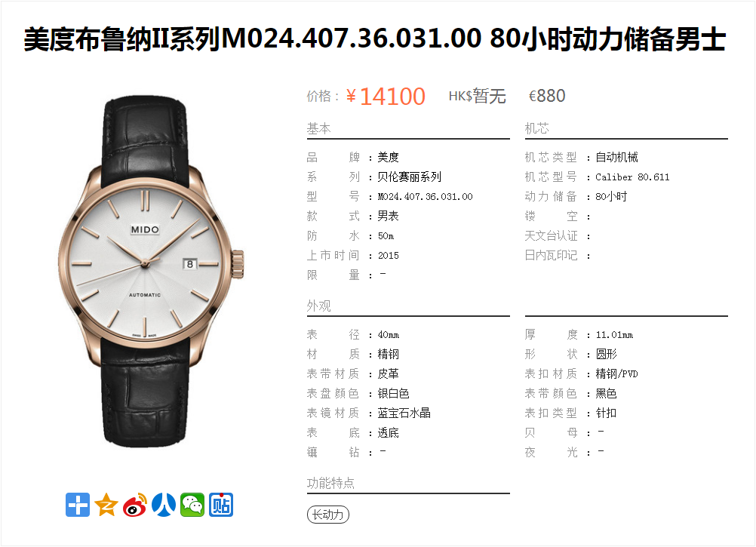Select the 基本 section header
The height and width of the screenshot is (547, 756).
click(318, 129)
